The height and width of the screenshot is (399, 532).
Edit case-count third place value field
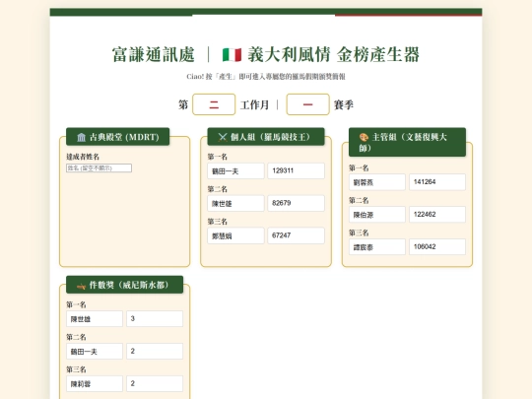[155, 384]
